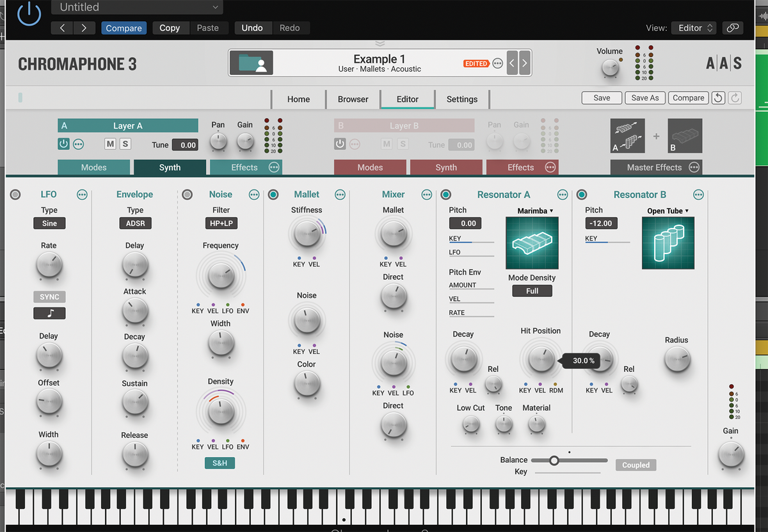The width and height of the screenshot is (768, 532).
Task: Open the Mallet section ellipsis menu
Action: coord(340,195)
